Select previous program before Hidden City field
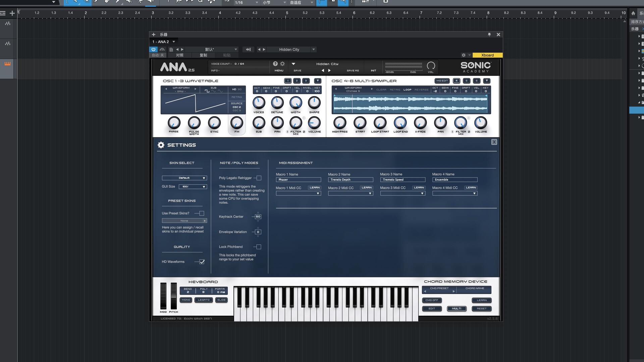Viewport: 644px width, 362px height. click(259, 49)
